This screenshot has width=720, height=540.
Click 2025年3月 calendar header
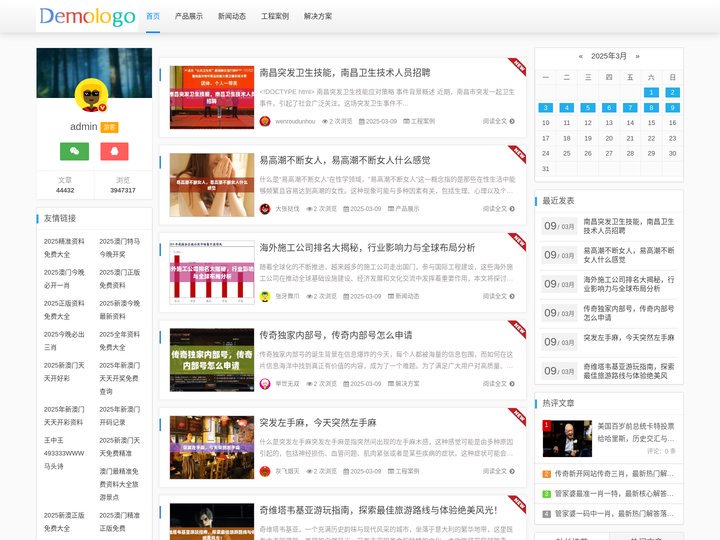point(609,56)
